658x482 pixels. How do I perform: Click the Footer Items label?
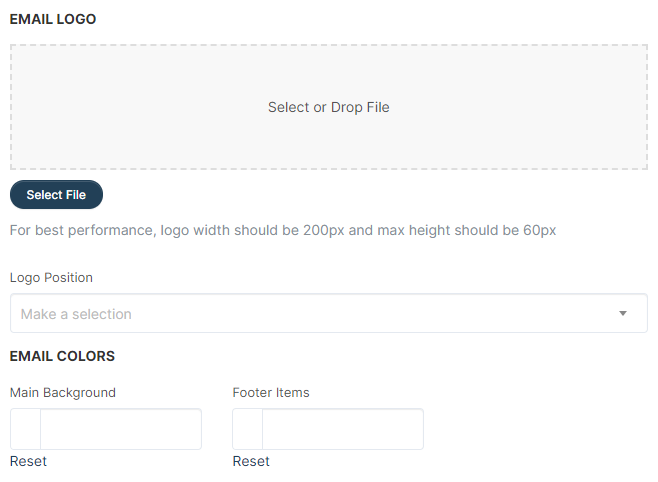point(271,393)
